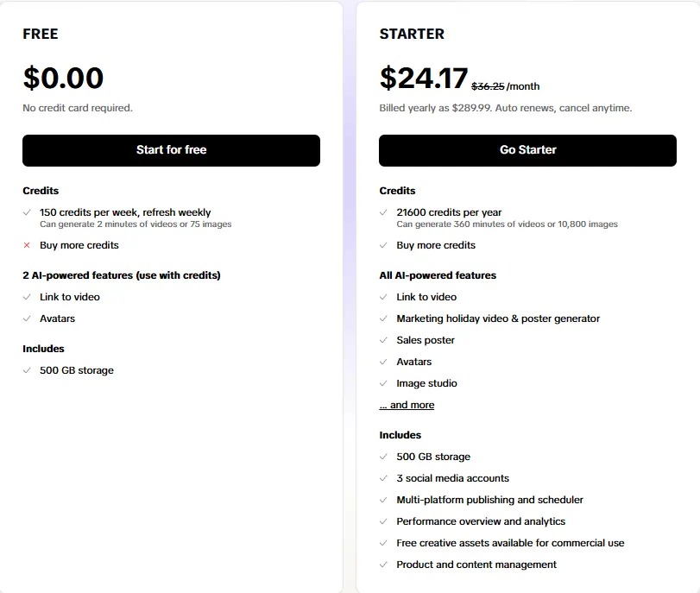Click the checkmark beside Product and content management
This screenshot has width=700, height=593.
point(383,565)
